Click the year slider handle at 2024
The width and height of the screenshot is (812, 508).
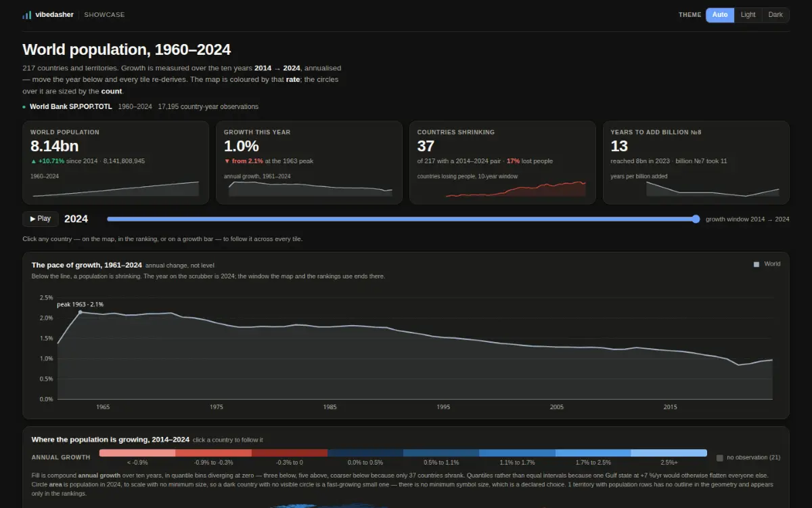click(x=696, y=219)
